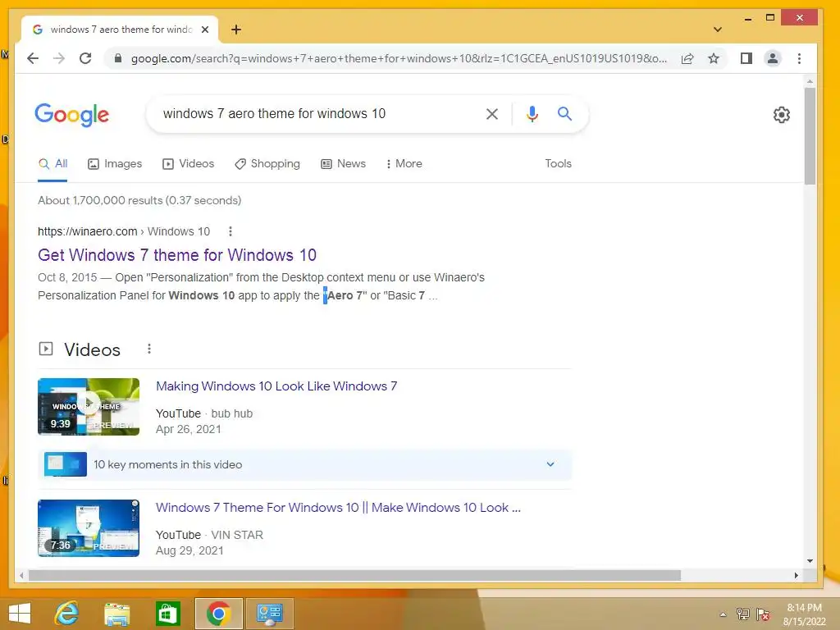This screenshot has width=840, height=630.
Task: Play the 7:36 video thumbnail
Action: (x=89, y=528)
